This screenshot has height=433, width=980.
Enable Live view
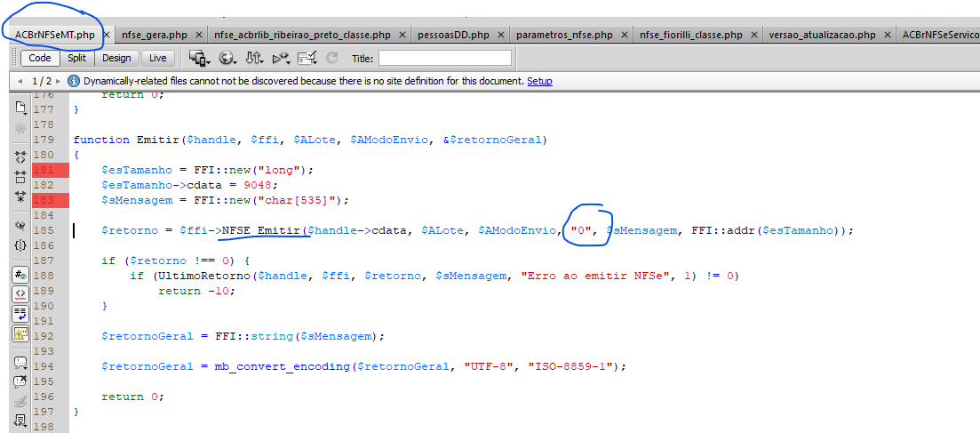tap(158, 58)
